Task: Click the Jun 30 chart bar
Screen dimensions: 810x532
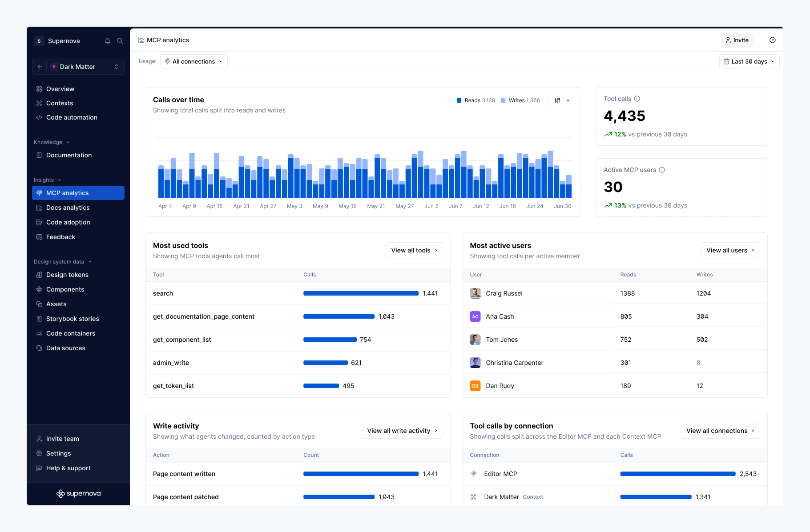Action: pyautogui.click(x=569, y=187)
